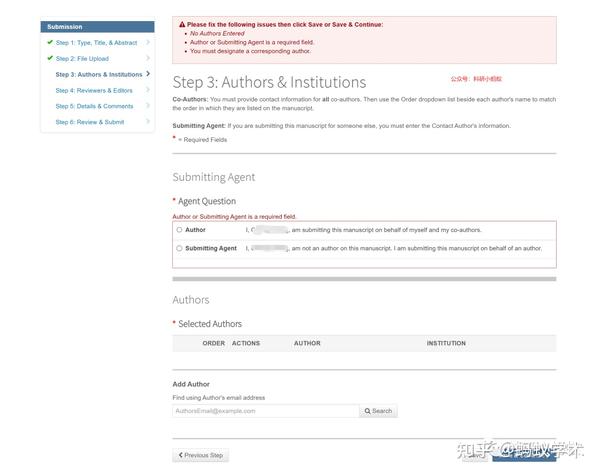Click chevron arrow next to Step 2
Viewport: 600px width, 475px height.
(148, 58)
